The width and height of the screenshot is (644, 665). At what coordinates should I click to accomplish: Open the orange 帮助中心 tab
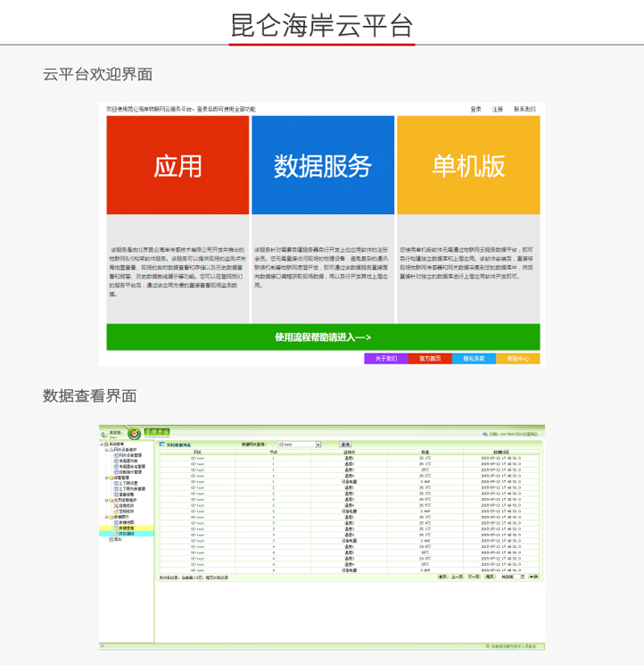point(518,359)
